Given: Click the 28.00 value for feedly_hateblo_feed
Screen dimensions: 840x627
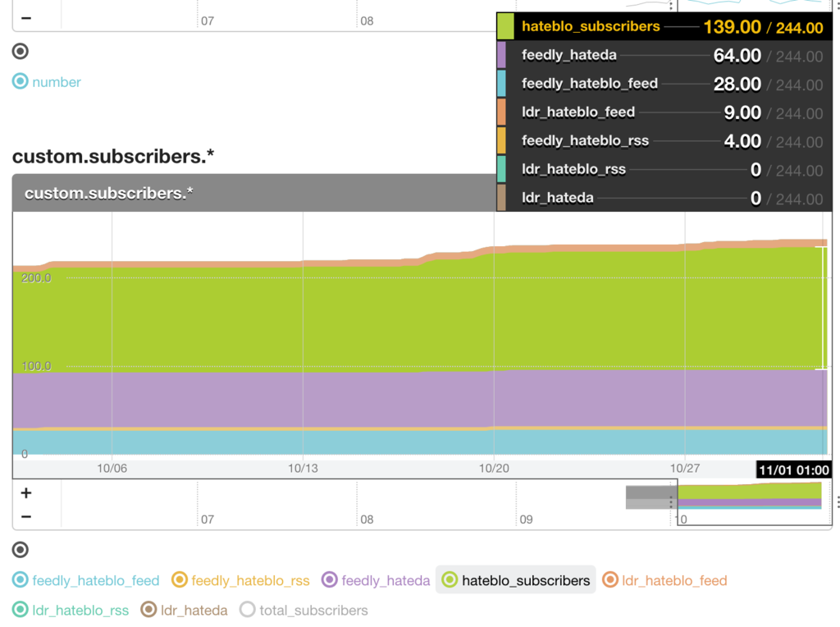Looking at the screenshot, I should pos(737,84).
